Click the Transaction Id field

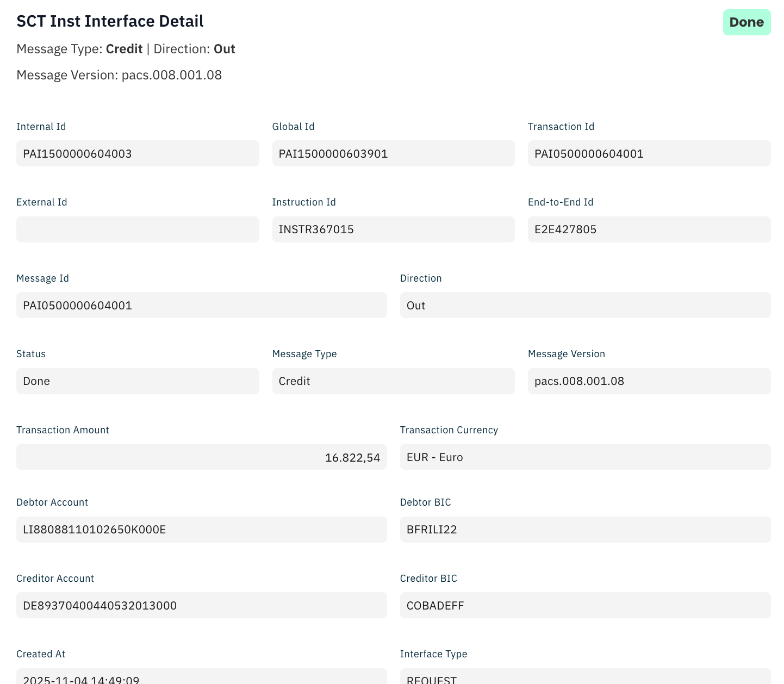tap(649, 154)
